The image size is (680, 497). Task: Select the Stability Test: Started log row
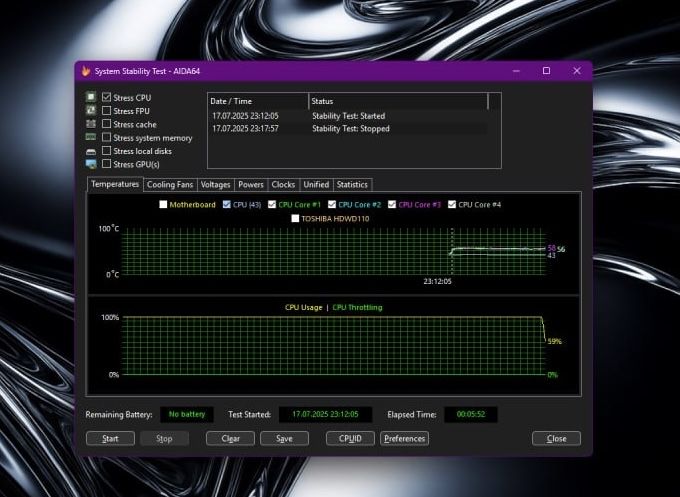[x=348, y=116]
